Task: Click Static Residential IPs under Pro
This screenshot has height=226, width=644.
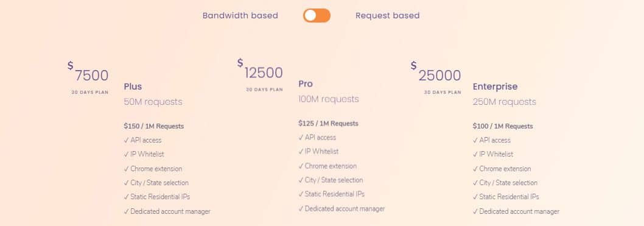Action: point(332,194)
